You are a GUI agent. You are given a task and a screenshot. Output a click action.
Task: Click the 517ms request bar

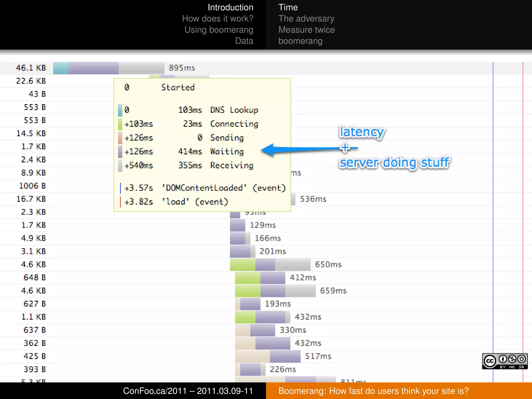[268, 356]
